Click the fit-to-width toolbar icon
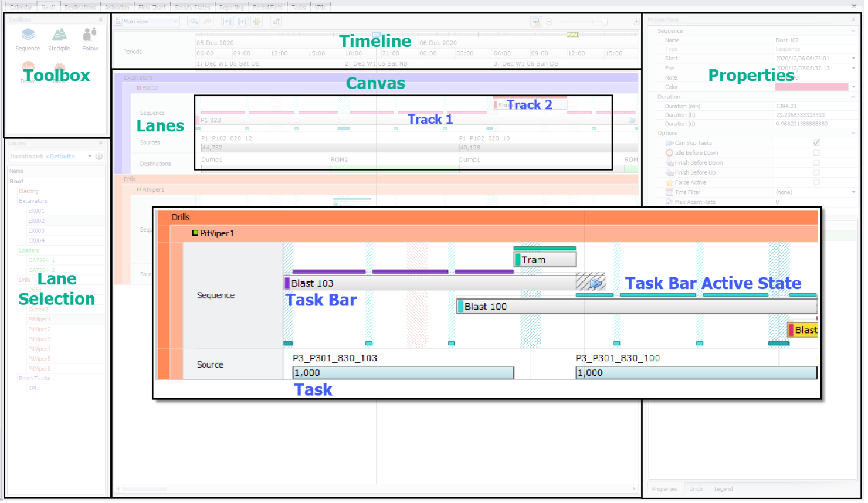This screenshot has width=868, height=503. point(257,22)
